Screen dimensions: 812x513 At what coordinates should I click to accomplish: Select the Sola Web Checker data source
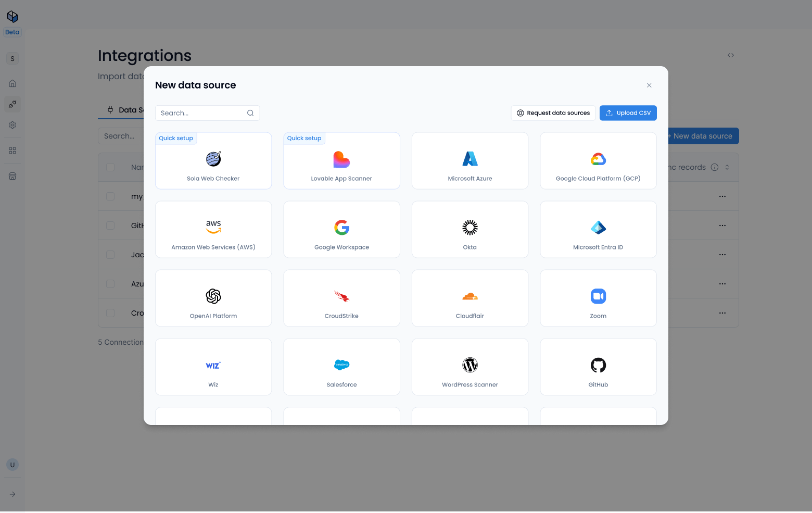coord(213,160)
